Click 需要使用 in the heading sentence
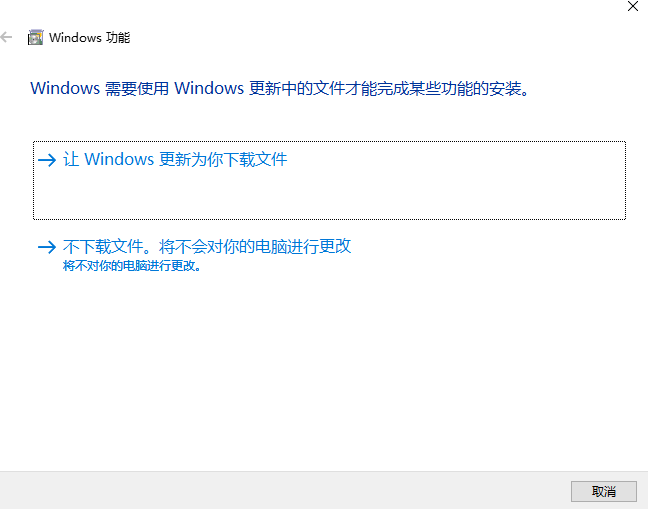This screenshot has width=648, height=509. click(137, 88)
